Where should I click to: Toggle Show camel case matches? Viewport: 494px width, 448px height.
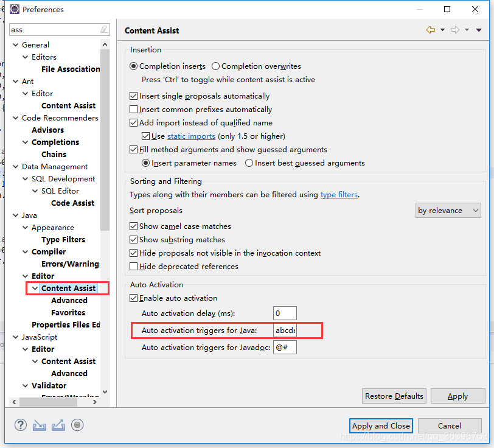click(x=134, y=226)
